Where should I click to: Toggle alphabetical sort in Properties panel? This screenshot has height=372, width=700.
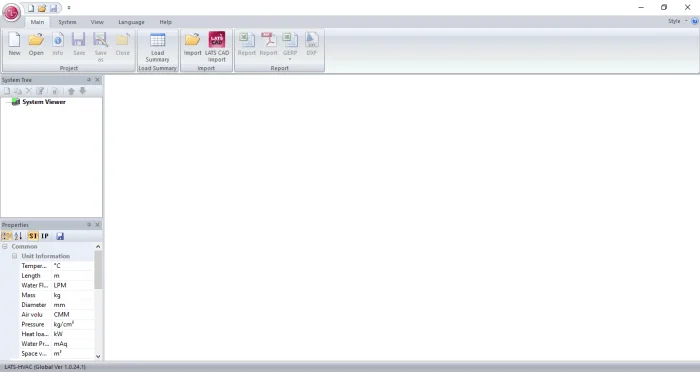(18, 236)
